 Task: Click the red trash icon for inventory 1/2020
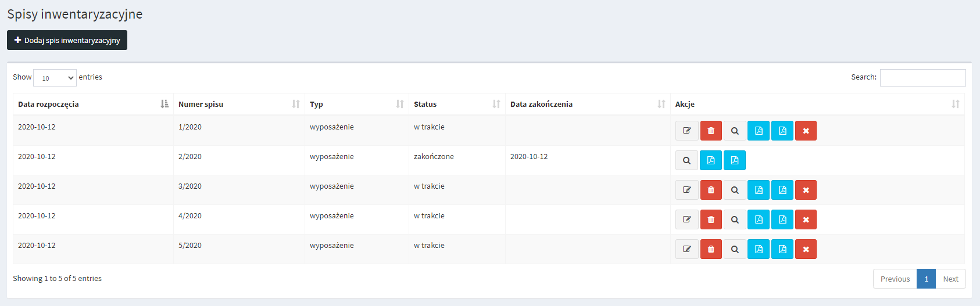[711, 131]
